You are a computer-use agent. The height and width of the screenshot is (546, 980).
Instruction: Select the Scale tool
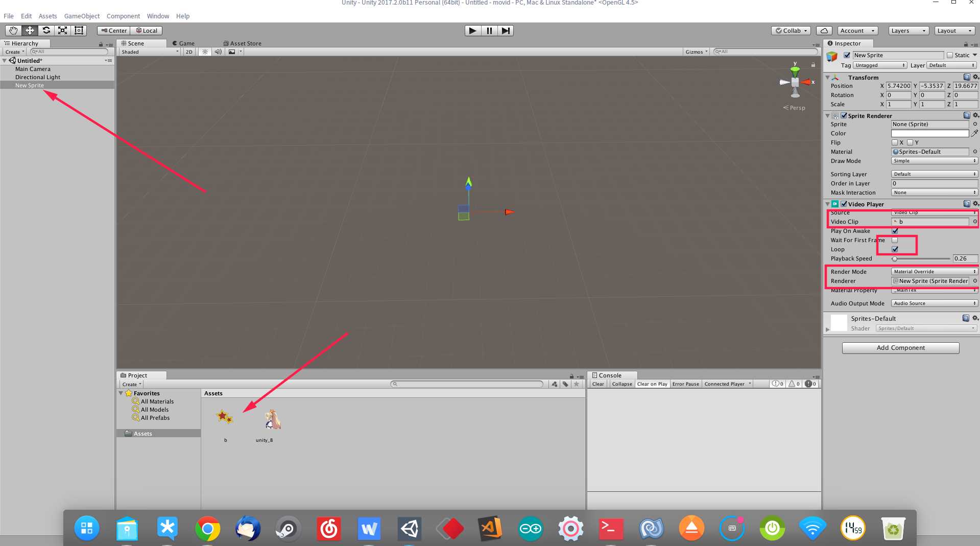(x=62, y=31)
